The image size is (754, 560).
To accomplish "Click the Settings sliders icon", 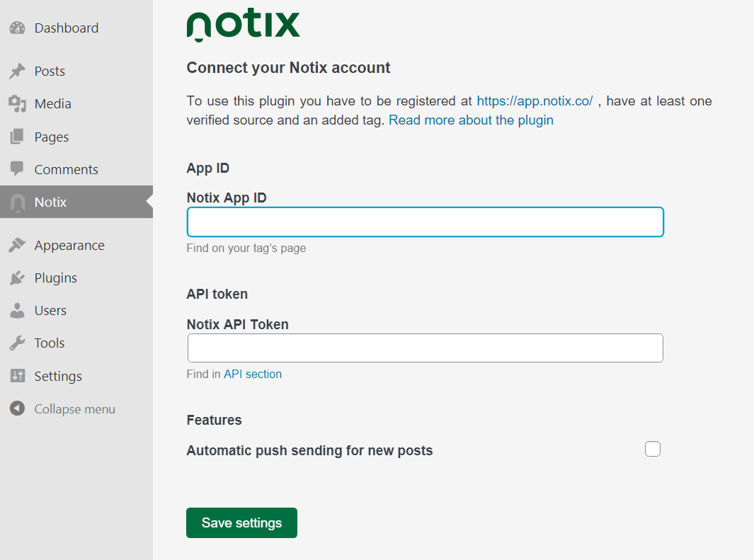I will [x=17, y=376].
